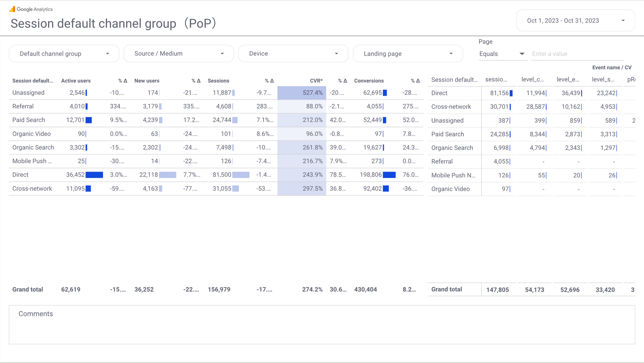
Task: Sort by Active users column header
Action: 76,81
